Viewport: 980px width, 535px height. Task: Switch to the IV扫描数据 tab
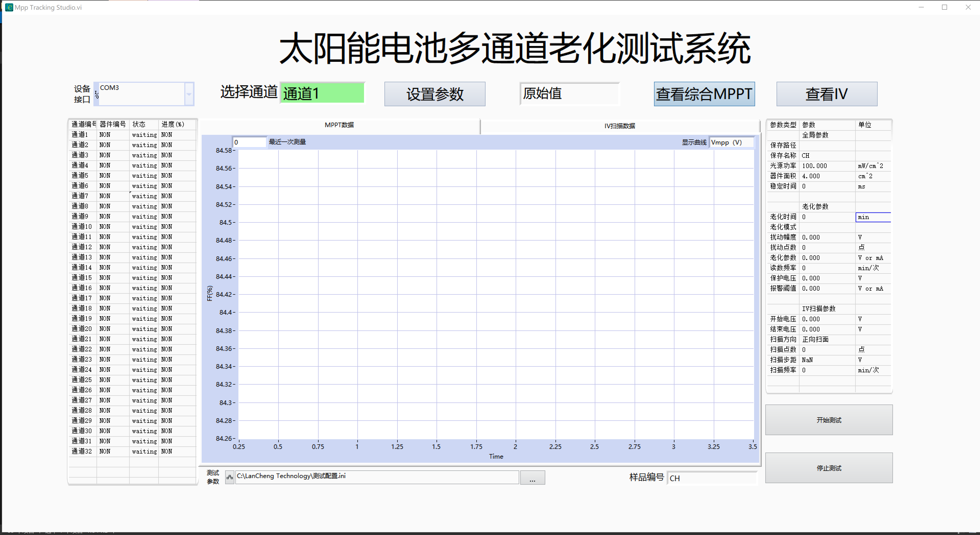(x=619, y=126)
